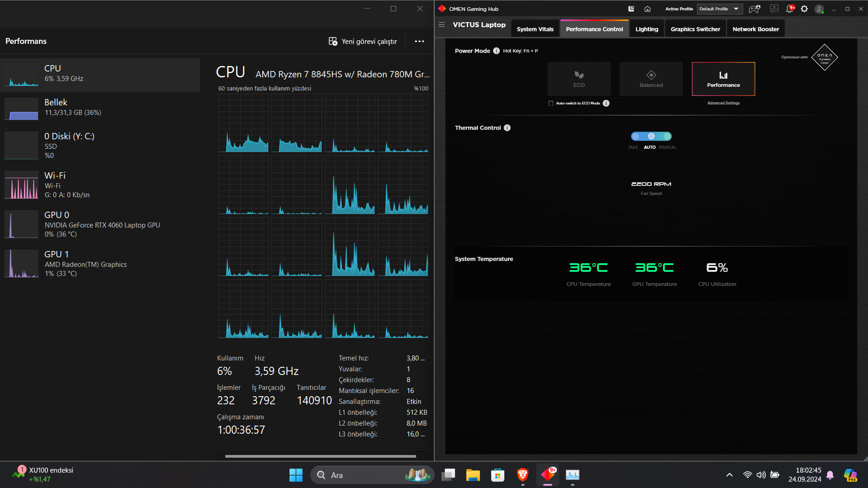Click the 36°C GPU Temperature value
Viewport: 868px width, 488px height.
pyautogui.click(x=655, y=268)
